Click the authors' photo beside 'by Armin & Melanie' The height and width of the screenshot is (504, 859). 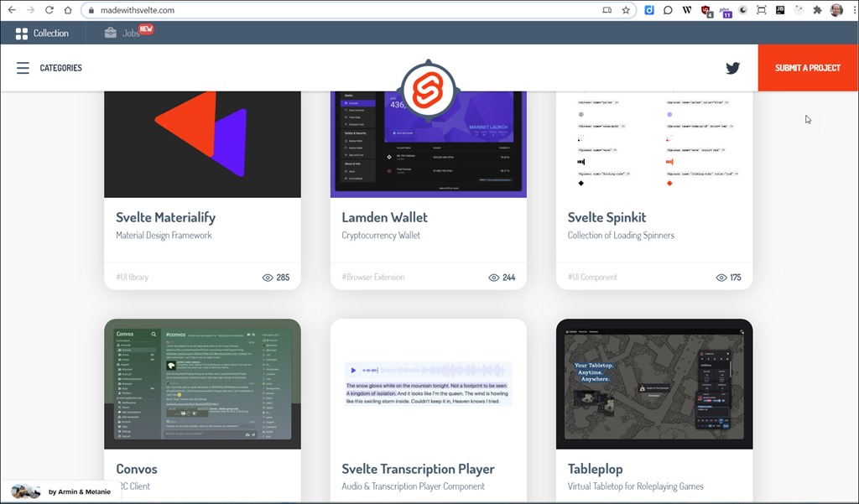tap(26, 491)
